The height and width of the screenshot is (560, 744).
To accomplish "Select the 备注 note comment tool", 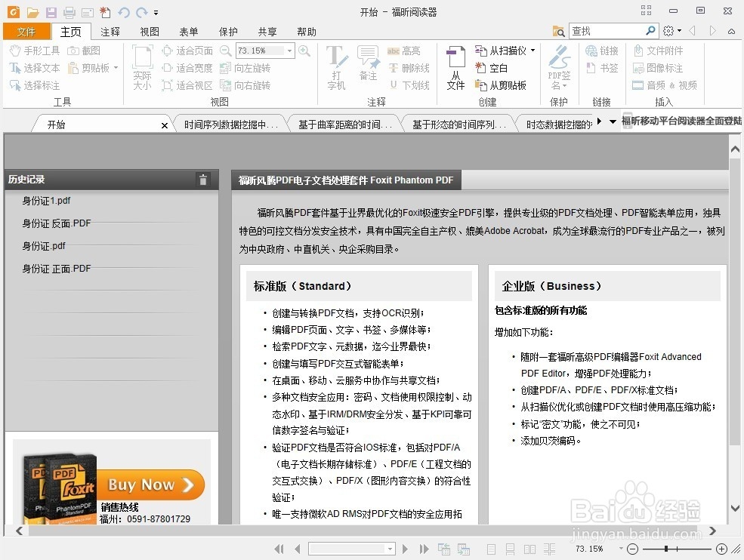I will pos(368,63).
